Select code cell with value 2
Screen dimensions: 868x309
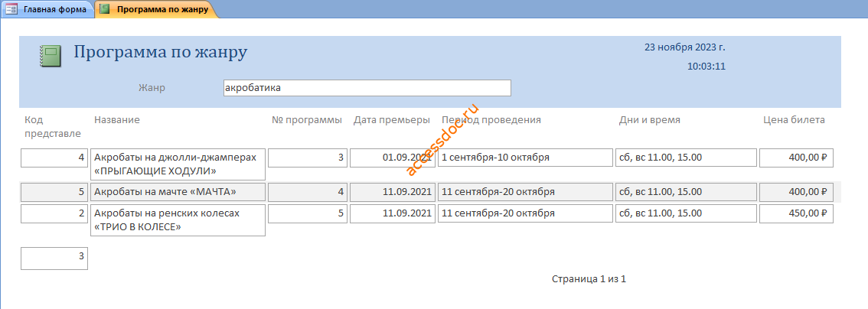pos(54,213)
